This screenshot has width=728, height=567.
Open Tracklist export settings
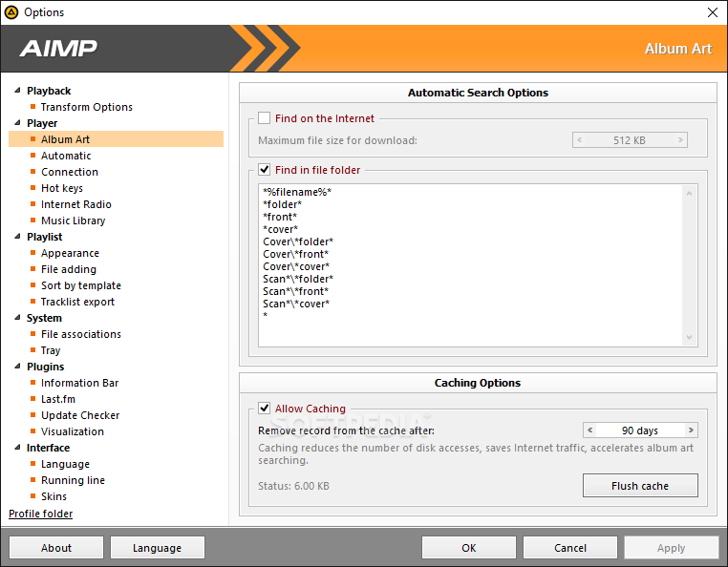click(x=77, y=302)
